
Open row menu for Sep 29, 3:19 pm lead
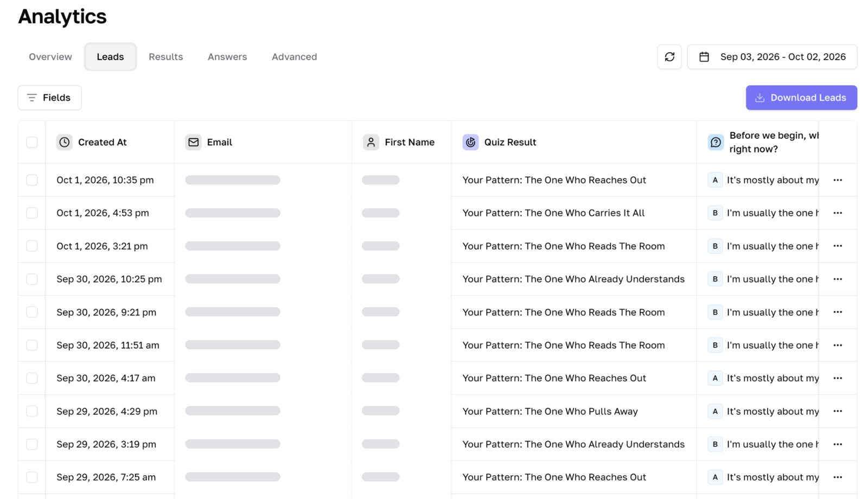(x=838, y=444)
